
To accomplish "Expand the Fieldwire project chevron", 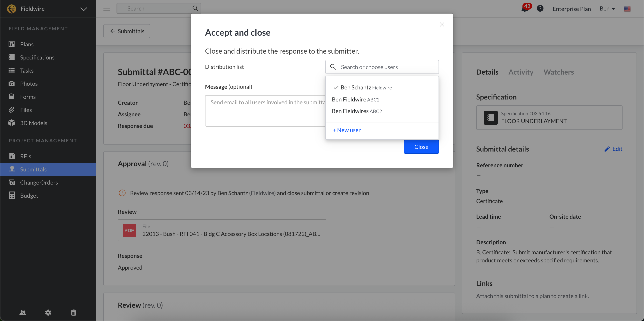I will coord(83,9).
